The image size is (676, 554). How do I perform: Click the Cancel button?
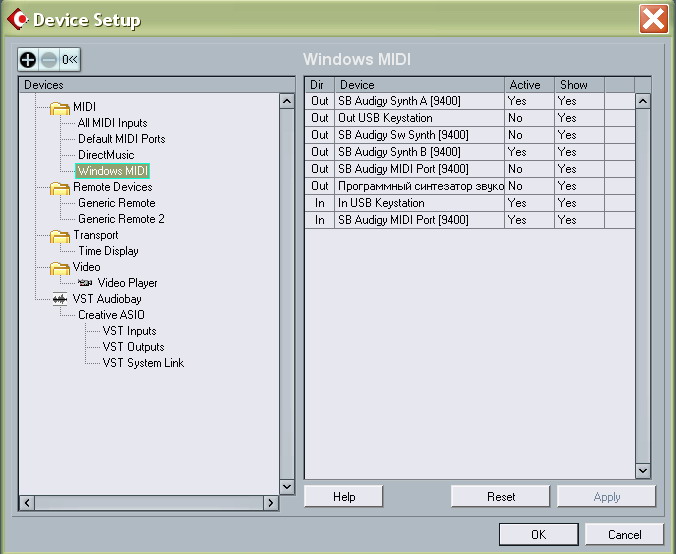(x=624, y=535)
